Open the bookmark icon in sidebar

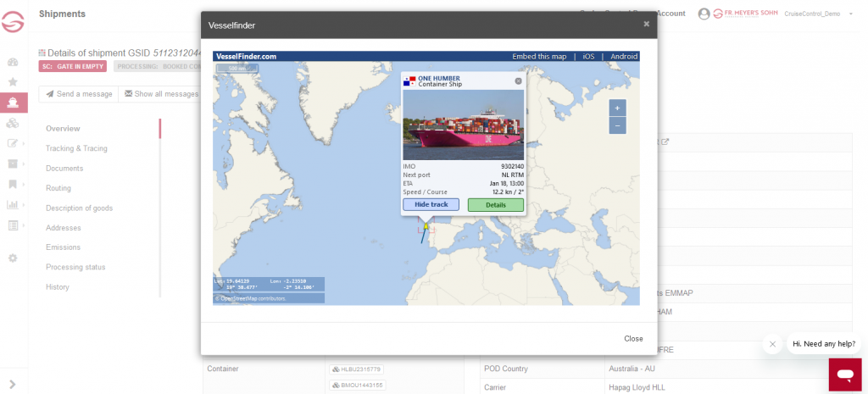(12, 184)
